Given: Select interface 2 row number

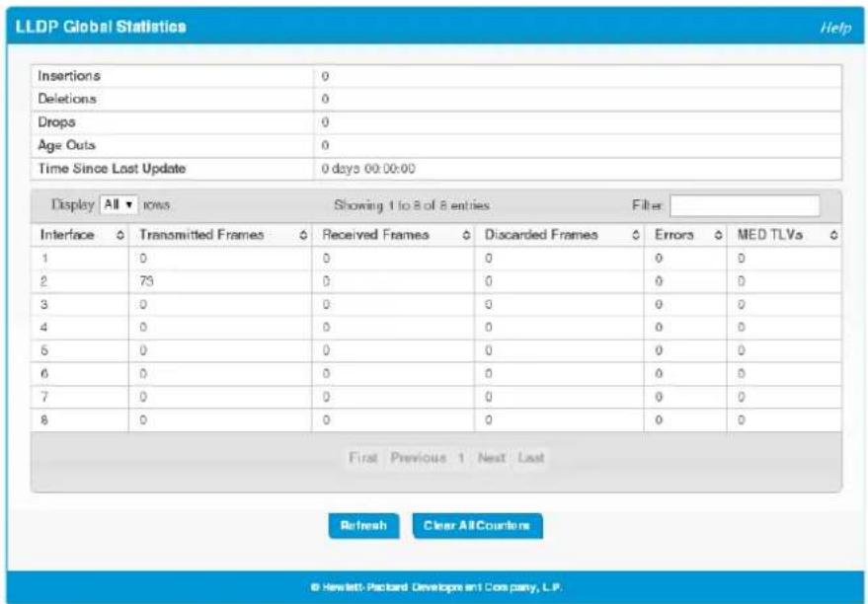Looking at the screenshot, I should [44, 281].
